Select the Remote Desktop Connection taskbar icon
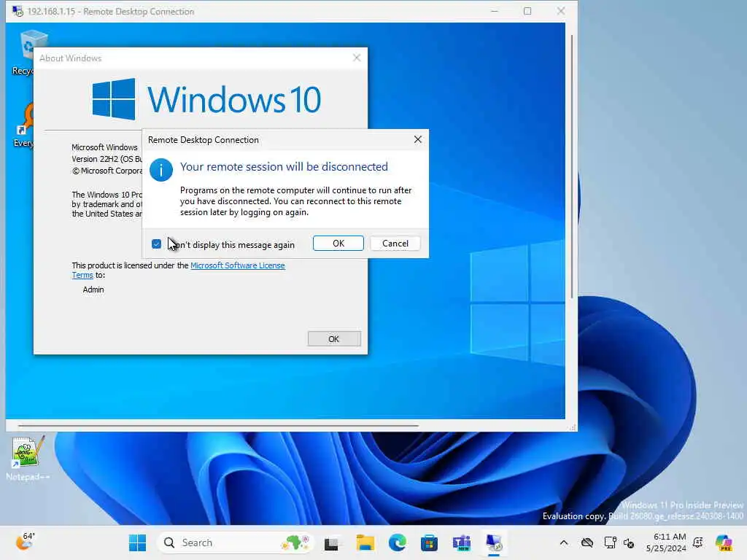The height and width of the screenshot is (560, 747). [494, 542]
